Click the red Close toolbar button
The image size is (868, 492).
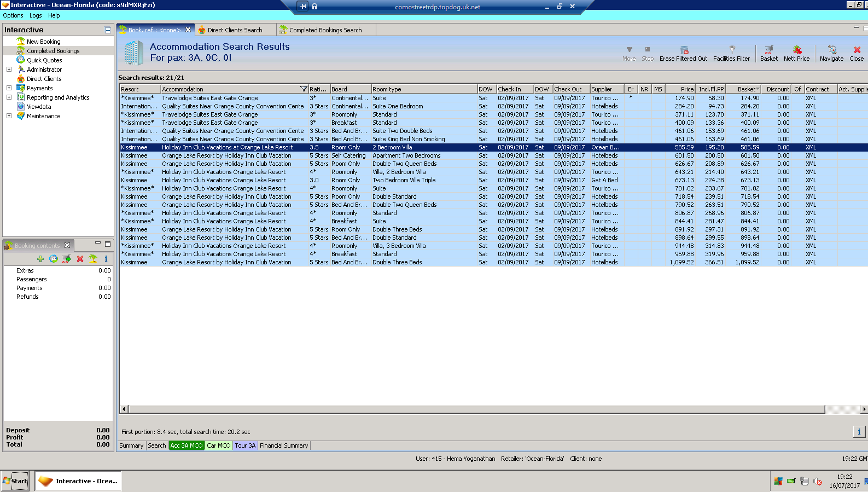857,53
